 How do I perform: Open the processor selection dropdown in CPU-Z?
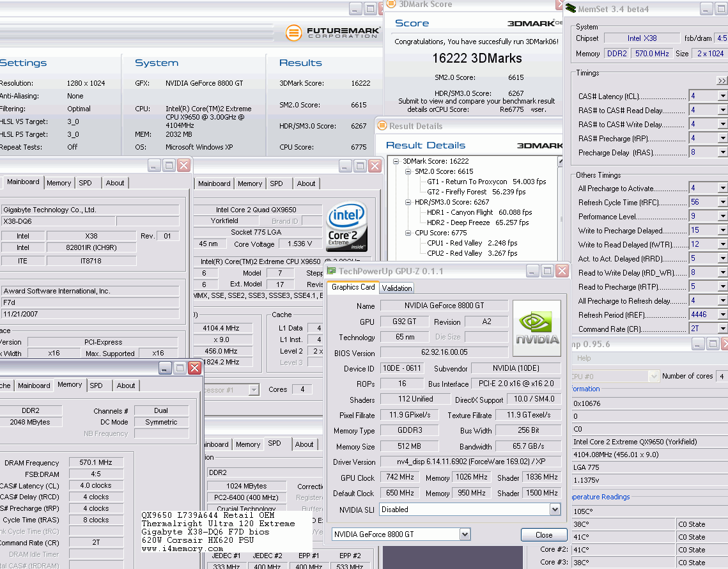click(254, 390)
